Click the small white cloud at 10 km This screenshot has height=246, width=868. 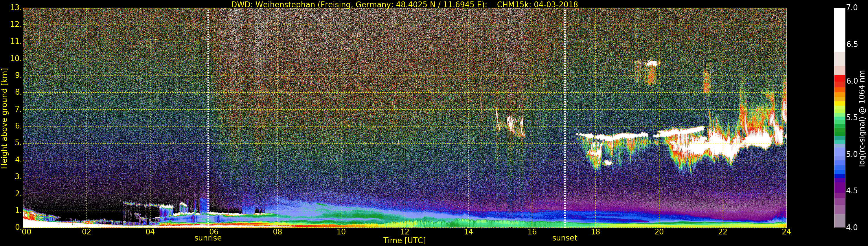(x=652, y=63)
